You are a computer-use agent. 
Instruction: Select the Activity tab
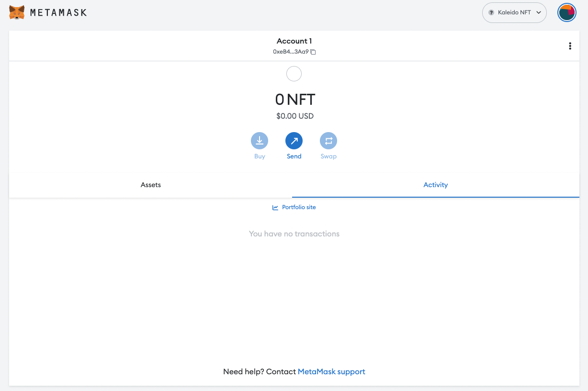[x=435, y=185]
